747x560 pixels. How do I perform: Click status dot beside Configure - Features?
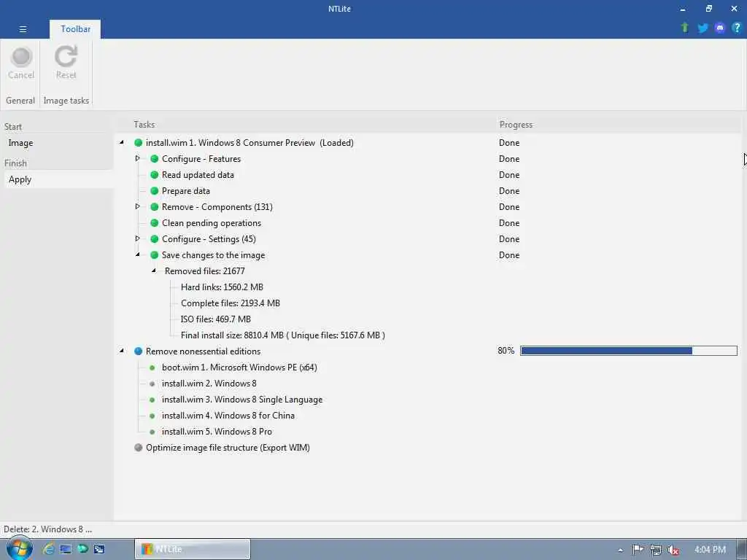(x=155, y=158)
